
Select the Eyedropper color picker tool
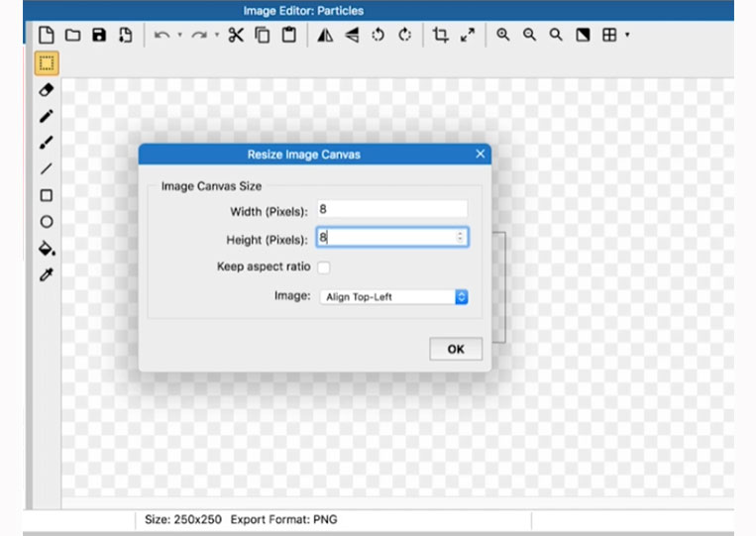tap(47, 274)
